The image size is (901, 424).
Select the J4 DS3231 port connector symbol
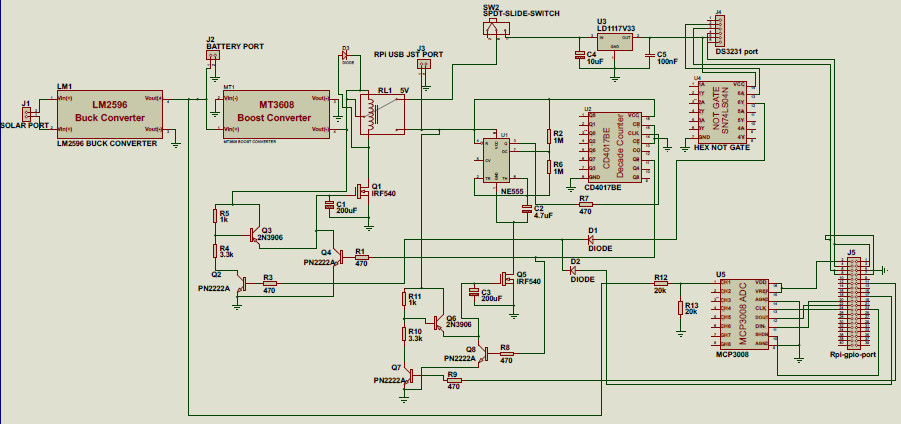[x=720, y=32]
